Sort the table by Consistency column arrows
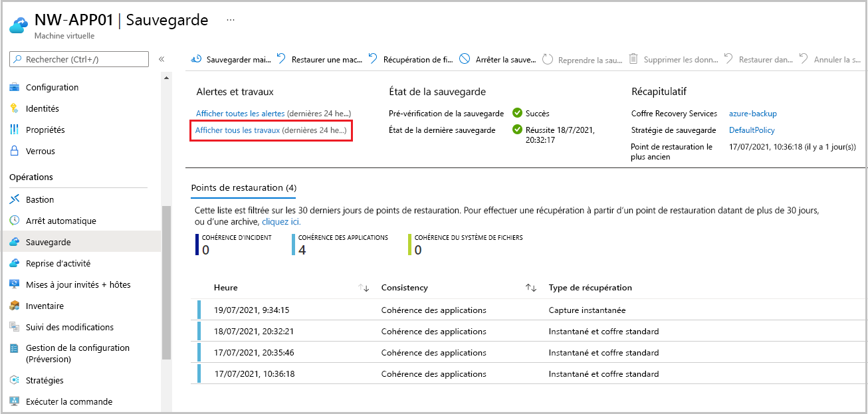 click(531, 288)
